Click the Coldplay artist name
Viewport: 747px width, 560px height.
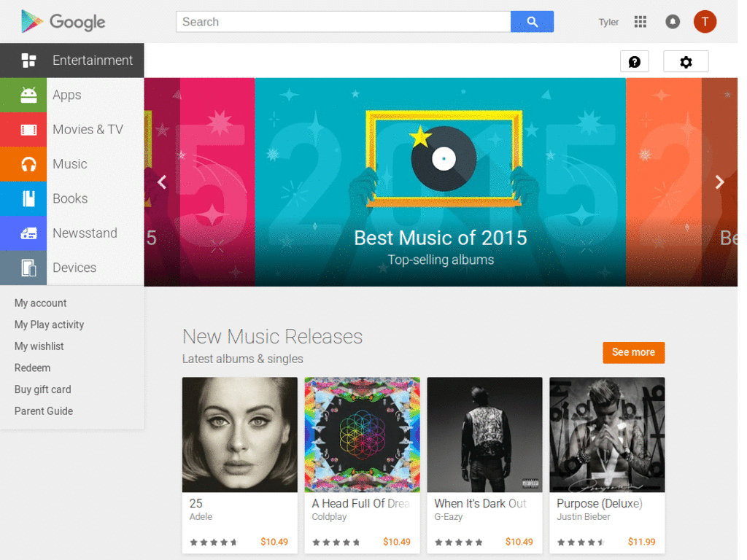pos(329,517)
